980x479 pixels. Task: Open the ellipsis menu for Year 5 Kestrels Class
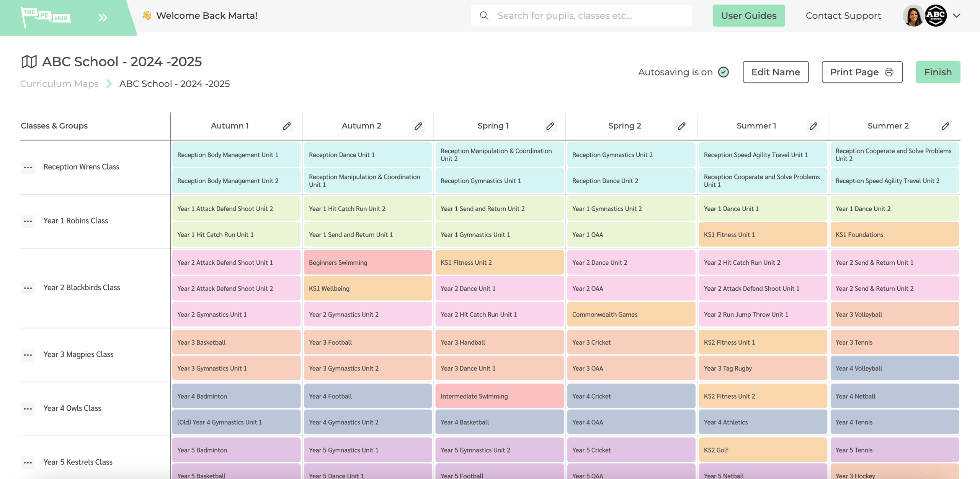click(28, 463)
